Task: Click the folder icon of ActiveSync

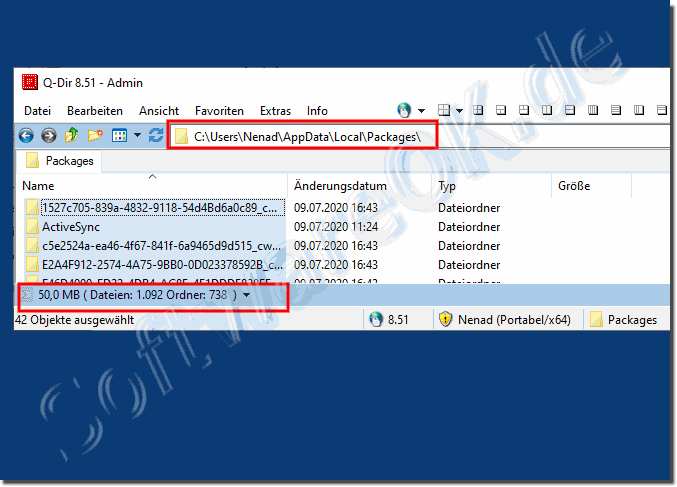Action: 32,227
